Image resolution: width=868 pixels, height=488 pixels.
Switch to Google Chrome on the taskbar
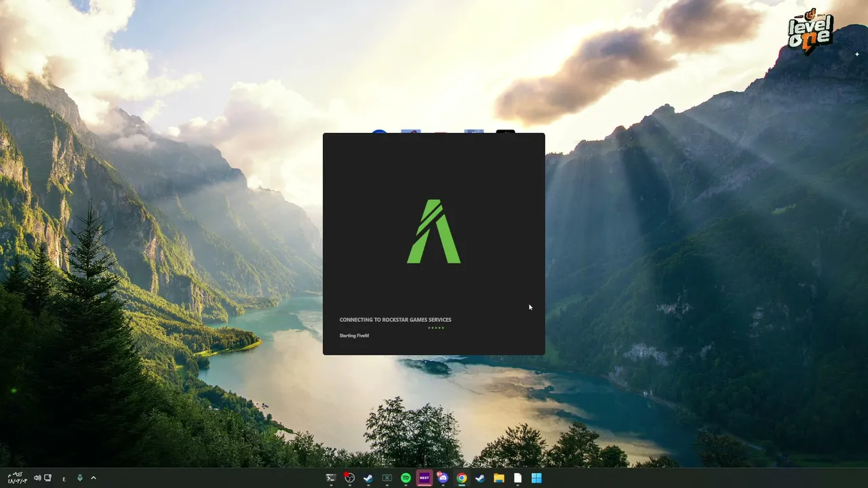(x=462, y=478)
